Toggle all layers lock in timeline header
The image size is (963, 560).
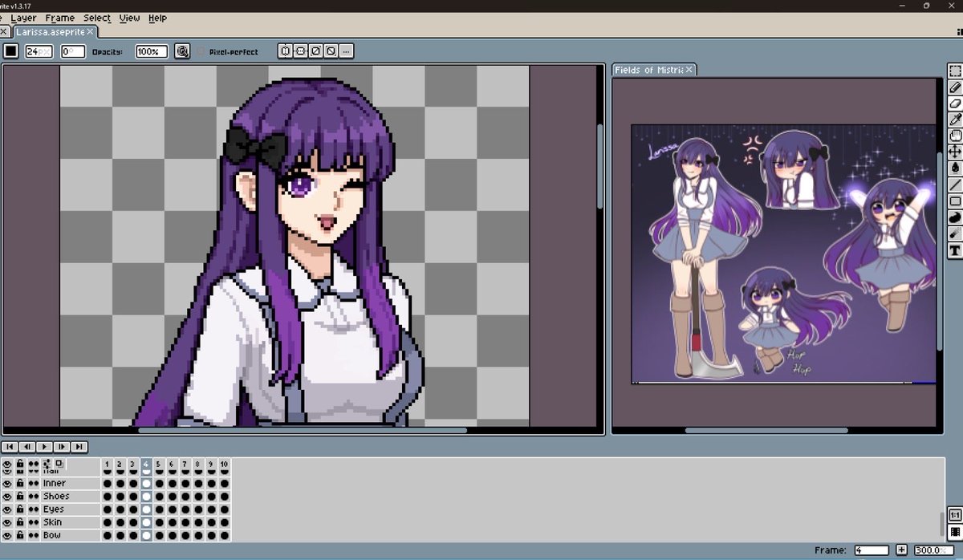[20, 464]
